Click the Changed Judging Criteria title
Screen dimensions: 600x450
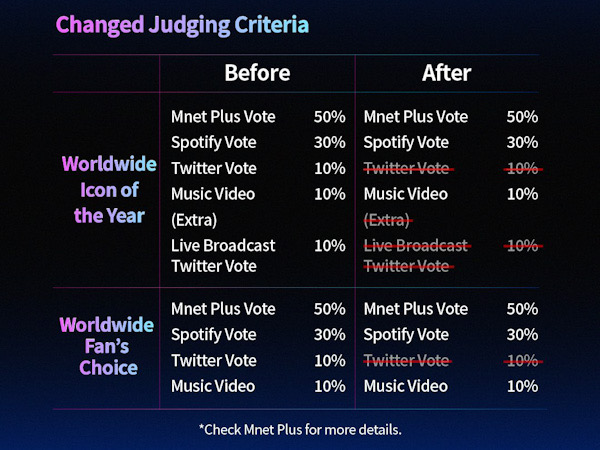(182, 25)
